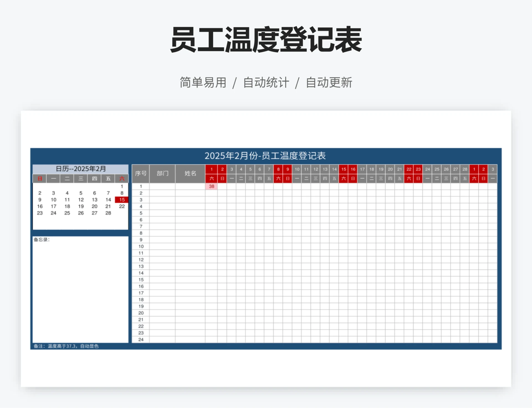Select the 部门 column header
The image size is (532, 408).
point(162,173)
